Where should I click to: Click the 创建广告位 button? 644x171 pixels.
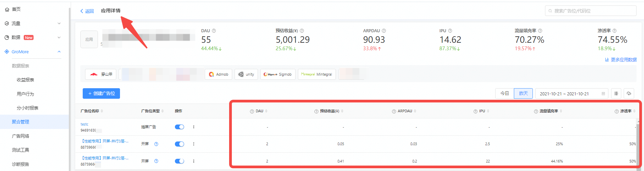tap(101, 93)
